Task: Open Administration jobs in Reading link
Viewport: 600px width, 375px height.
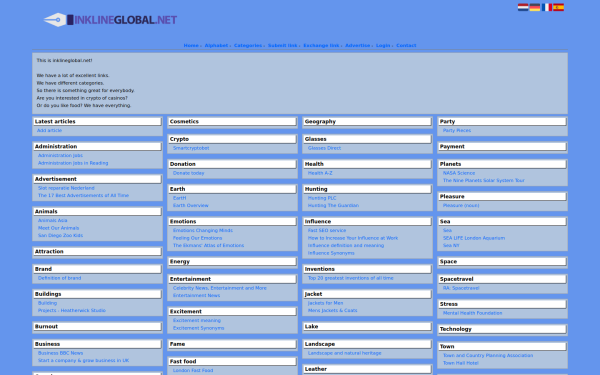Action: pos(73,163)
